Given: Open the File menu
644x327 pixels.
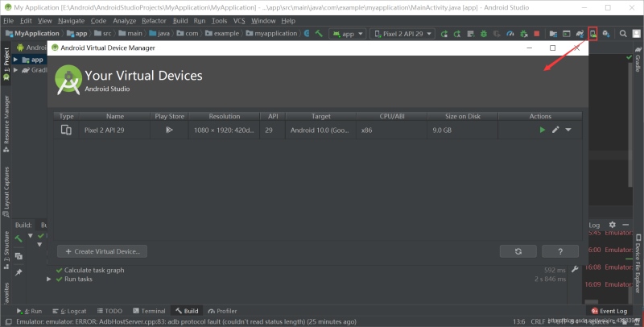Looking at the screenshot, I should click(8, 21).
